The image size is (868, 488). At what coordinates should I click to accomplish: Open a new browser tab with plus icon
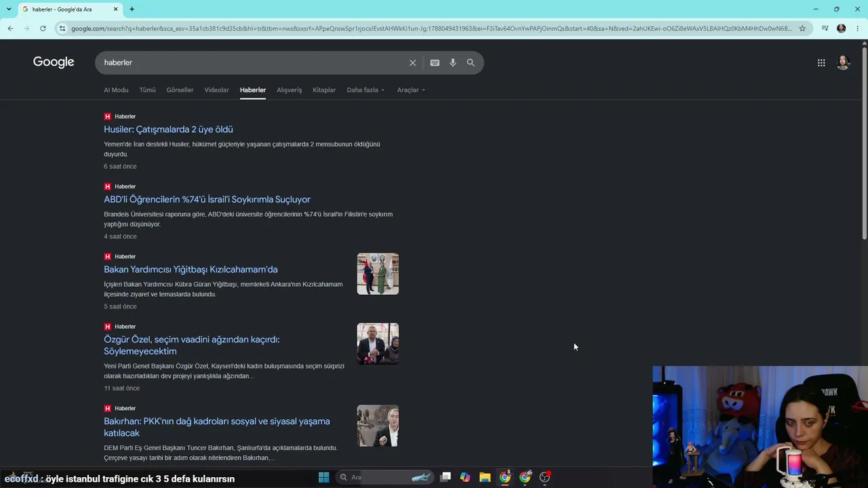(132, 9)
